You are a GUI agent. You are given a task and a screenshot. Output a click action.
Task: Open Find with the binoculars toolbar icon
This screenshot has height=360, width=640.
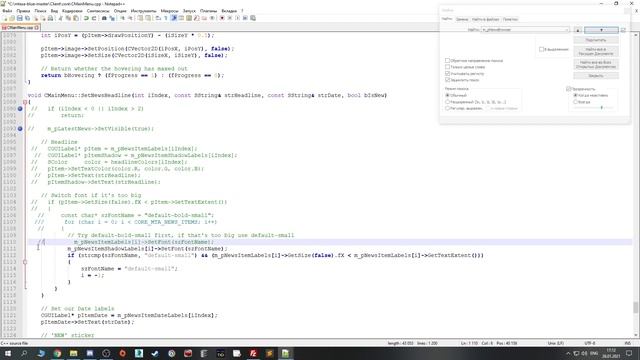(104, 18)
